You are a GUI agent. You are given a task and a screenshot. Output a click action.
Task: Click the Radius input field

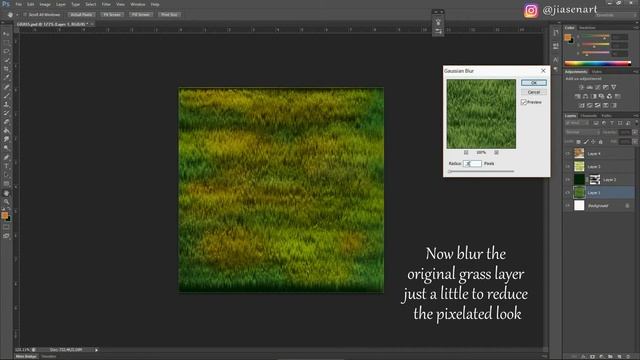click(473, 163)
